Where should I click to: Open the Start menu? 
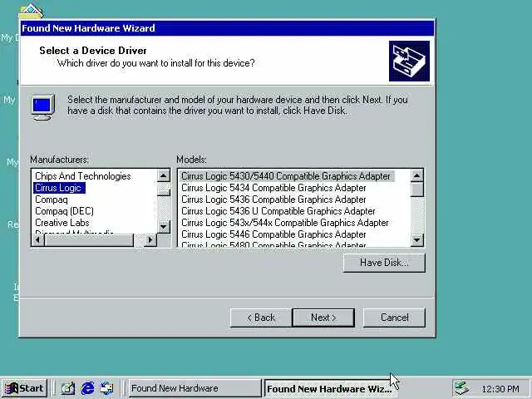(24, 388)
